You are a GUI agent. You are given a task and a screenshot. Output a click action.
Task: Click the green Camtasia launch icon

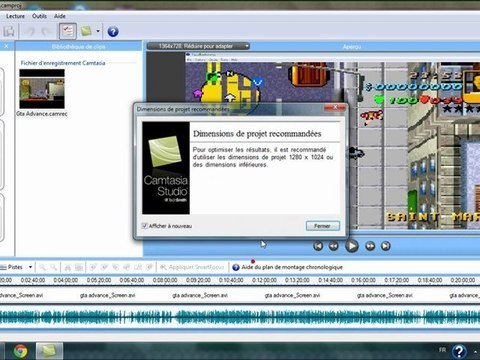pyautogui.click(x=86, y=31)
